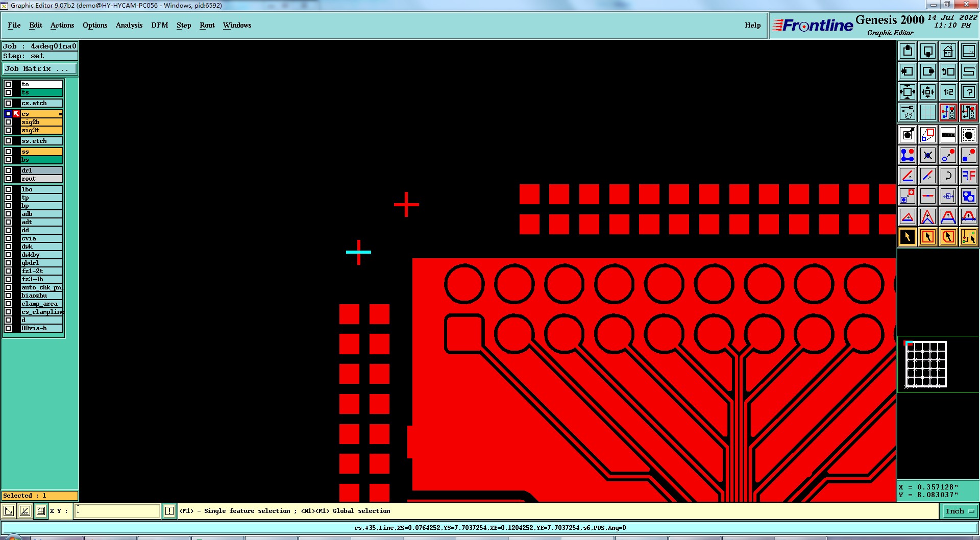Select the biaozhu layer row
Image resolution: width=980 pixels, height=540 pixels.
pyautogui.click(x=41, y=296)
